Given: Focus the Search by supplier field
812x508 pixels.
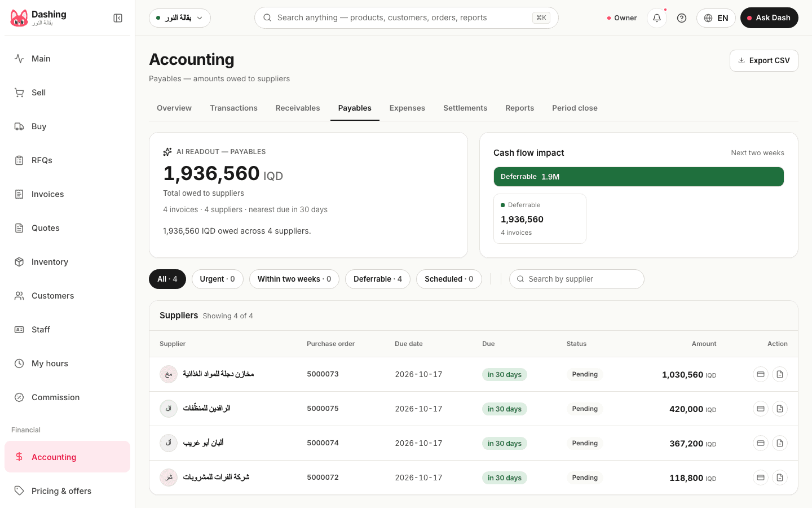Looking at the screenshot, I should 577,279.
